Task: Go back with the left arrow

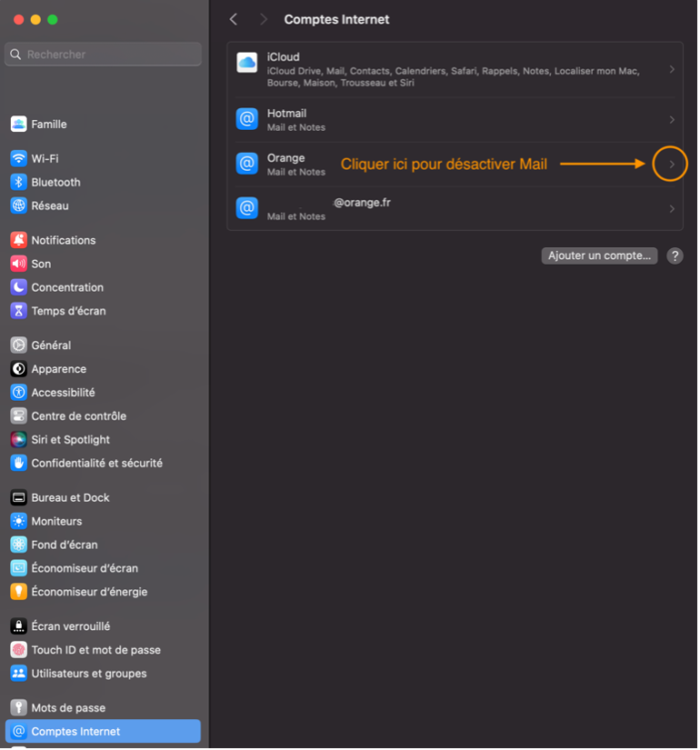Action: pos(234,20)
